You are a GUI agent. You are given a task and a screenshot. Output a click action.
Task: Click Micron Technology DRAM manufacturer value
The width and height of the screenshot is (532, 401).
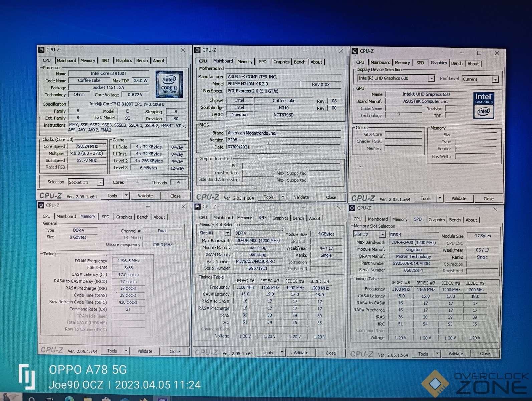[x=414, y=256]
